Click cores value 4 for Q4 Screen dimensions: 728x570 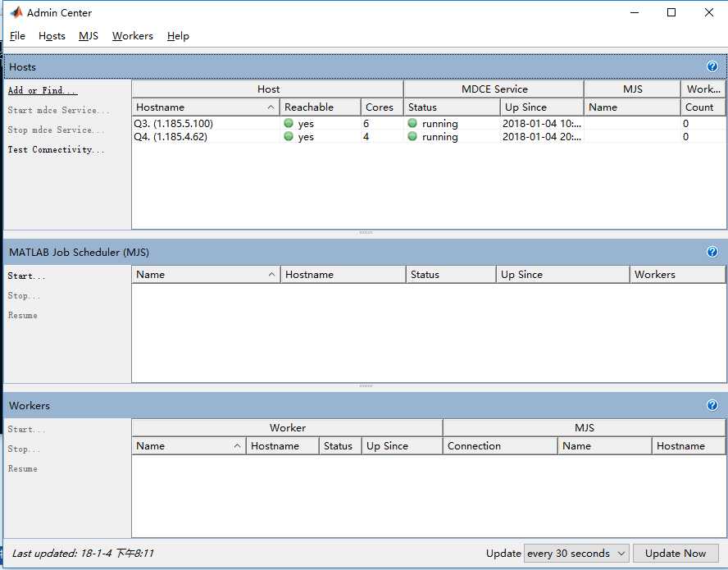[x=366, y=136]
